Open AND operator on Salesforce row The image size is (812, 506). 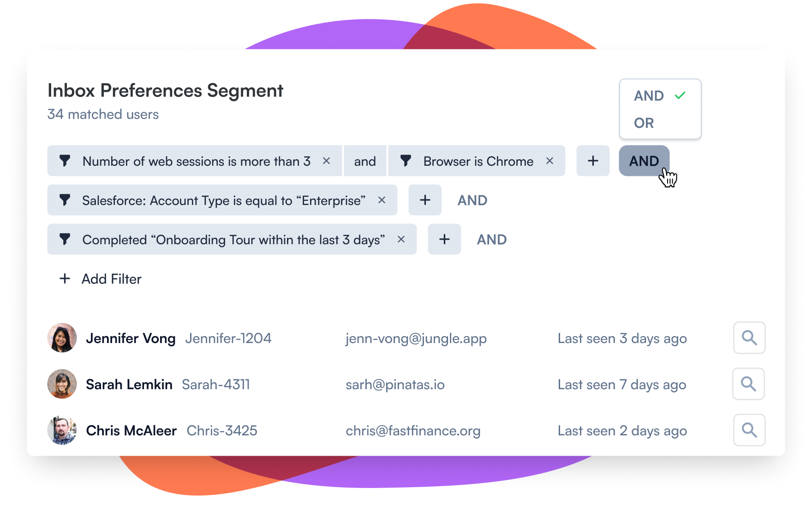pyautogui.click(x=472, y=200)
